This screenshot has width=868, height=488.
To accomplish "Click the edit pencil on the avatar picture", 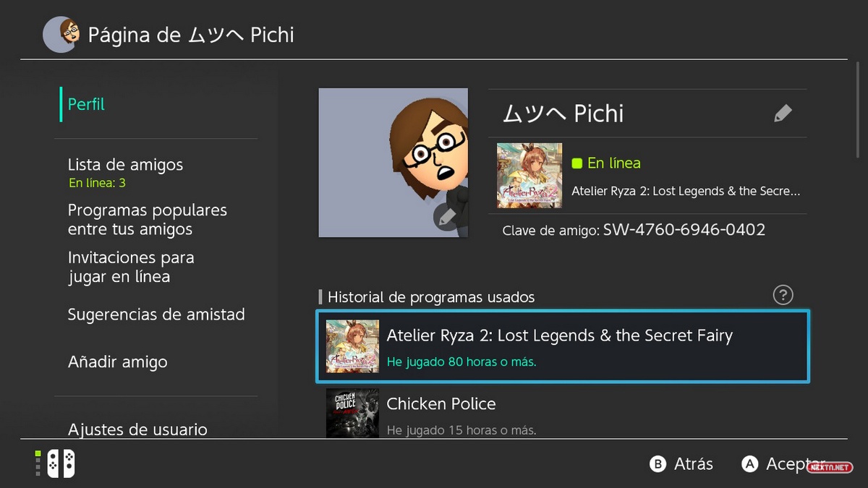I will [447, 216].
